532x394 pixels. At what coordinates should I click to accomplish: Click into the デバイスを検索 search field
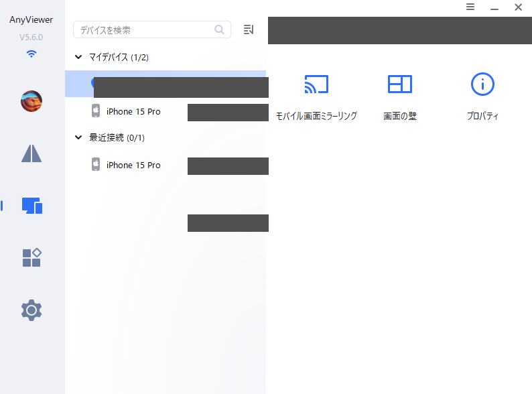(x=152, y=29)
